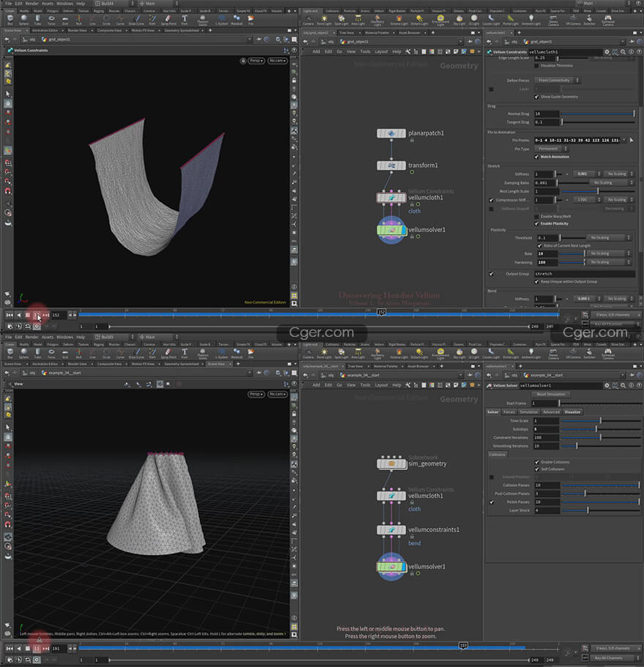Click the group selection arrow beside Pin Points

(x=632, y=140)
